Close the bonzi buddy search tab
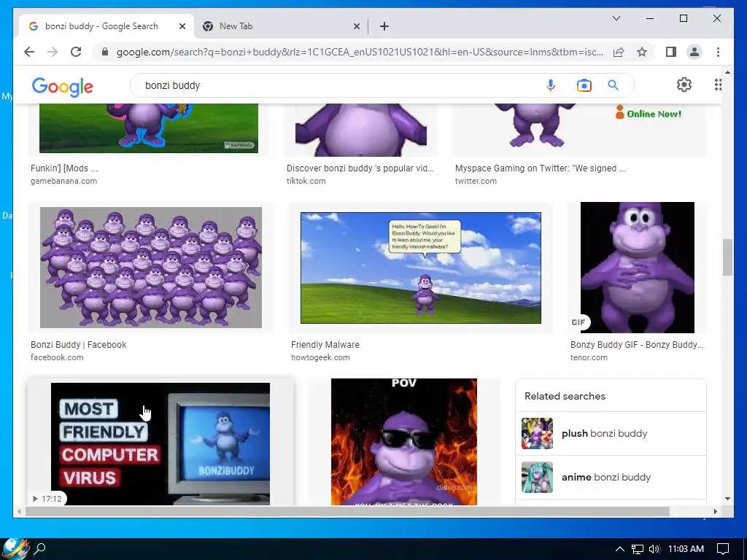 coord(182,26)
